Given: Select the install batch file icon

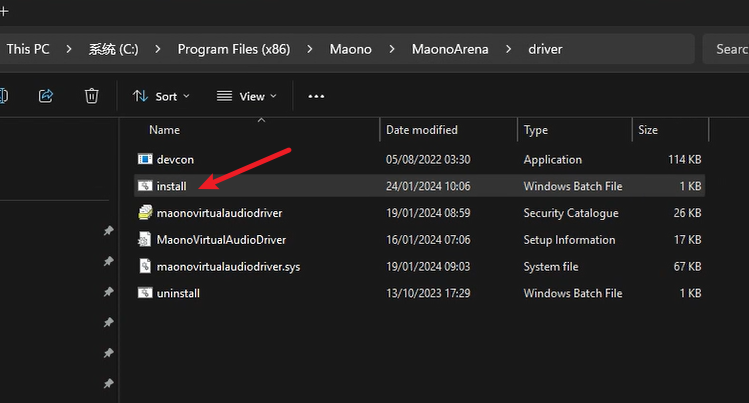Looking at the screenshot, I should pyautogui.click(x=144, y=186).
